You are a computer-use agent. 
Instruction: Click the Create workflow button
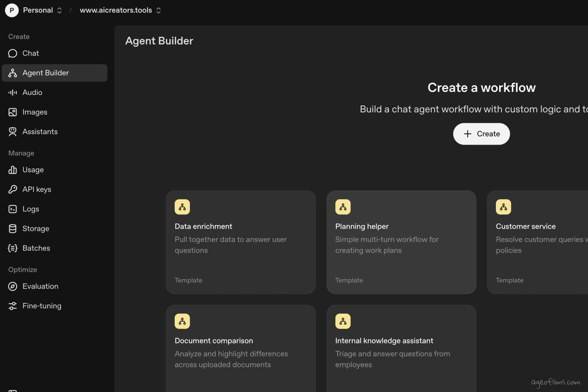click(481, 134)
